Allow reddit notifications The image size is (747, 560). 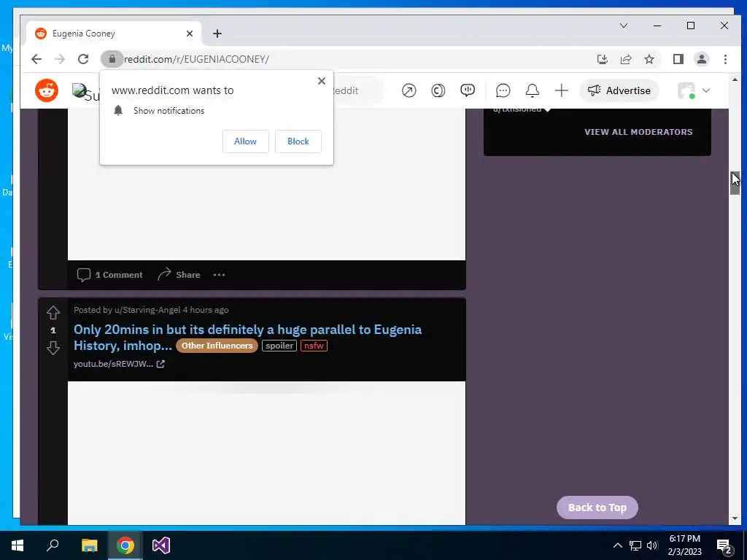tap(245, 141)
